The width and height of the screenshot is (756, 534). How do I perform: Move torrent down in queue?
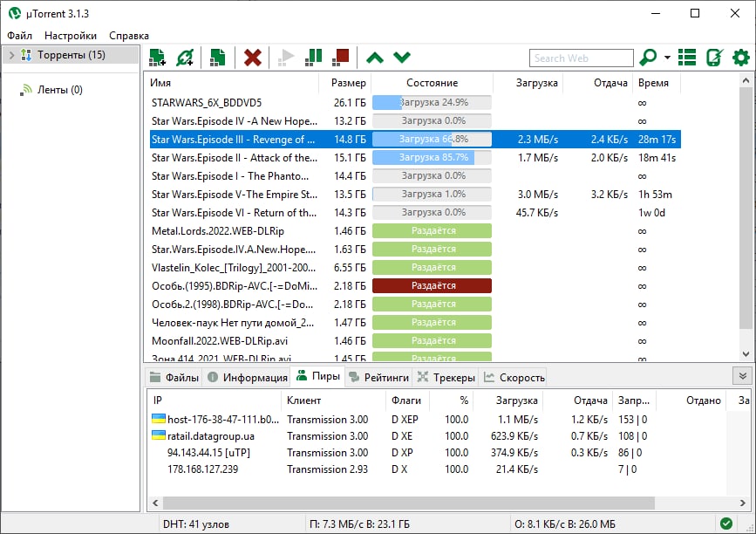(x=402, y=58)
